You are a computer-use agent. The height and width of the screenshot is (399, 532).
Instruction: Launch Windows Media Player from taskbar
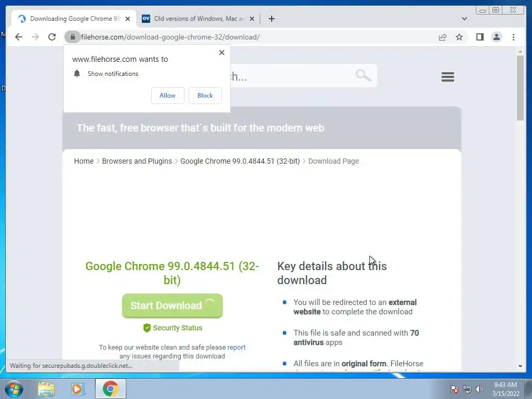tap(78, 389)
